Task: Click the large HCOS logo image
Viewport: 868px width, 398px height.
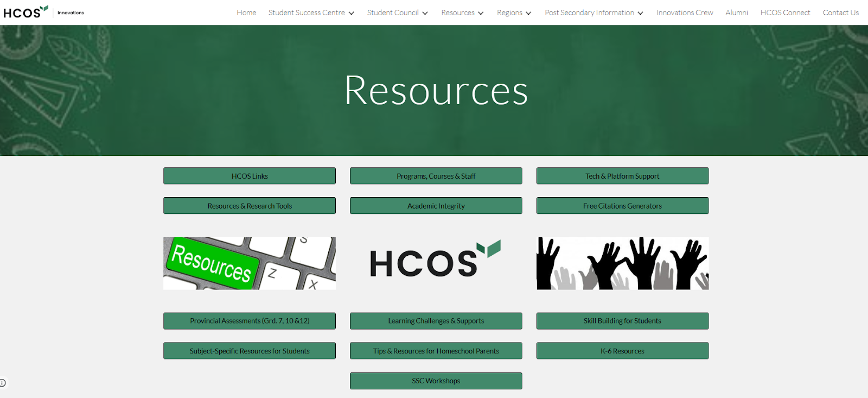Action: tap(436, 261)
